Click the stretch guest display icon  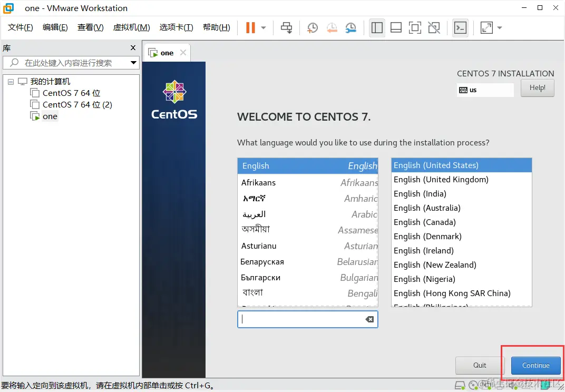(x=486, y=28)
